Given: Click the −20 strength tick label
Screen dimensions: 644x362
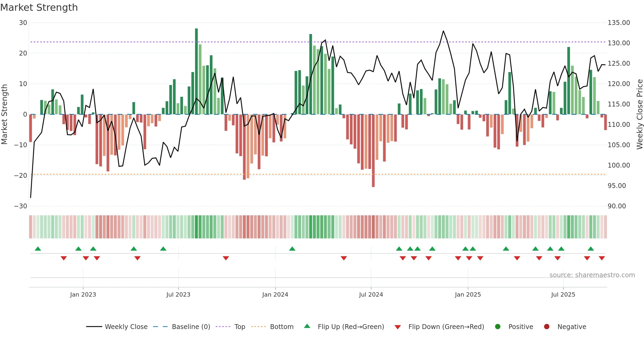Looking at the screenshot, I should pyautogui.click(x=21, y=176).
